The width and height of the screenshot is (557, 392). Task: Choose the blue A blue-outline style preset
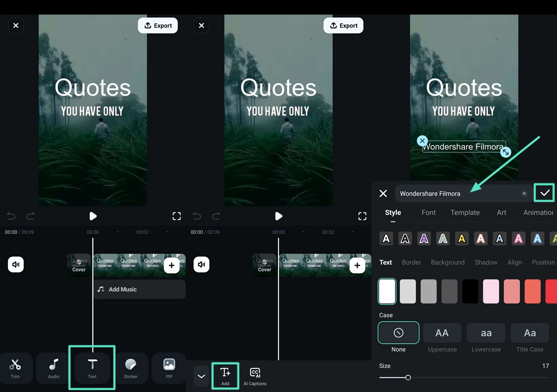[x=537, y=239]
